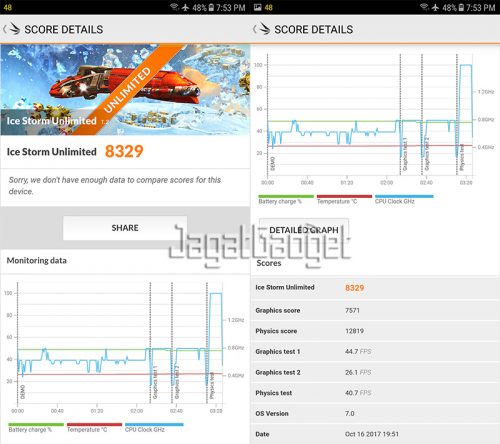Tap the Scores section heading

click(x=269, y=263)
